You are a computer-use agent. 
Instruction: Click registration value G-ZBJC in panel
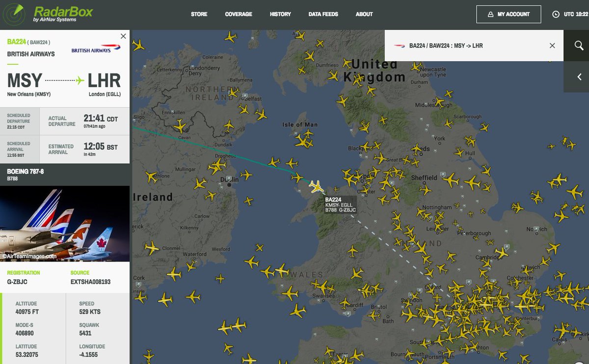point(17,282)
